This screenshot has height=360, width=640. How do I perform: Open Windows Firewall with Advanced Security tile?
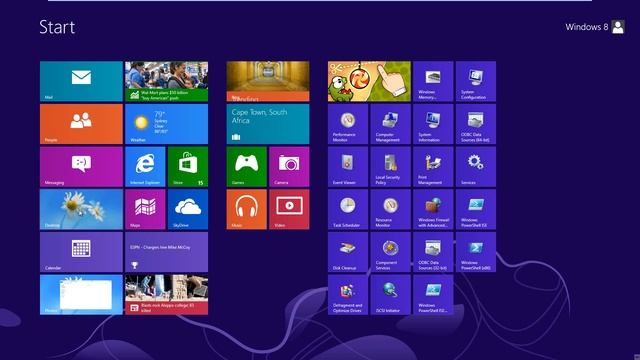click(433, 209)
